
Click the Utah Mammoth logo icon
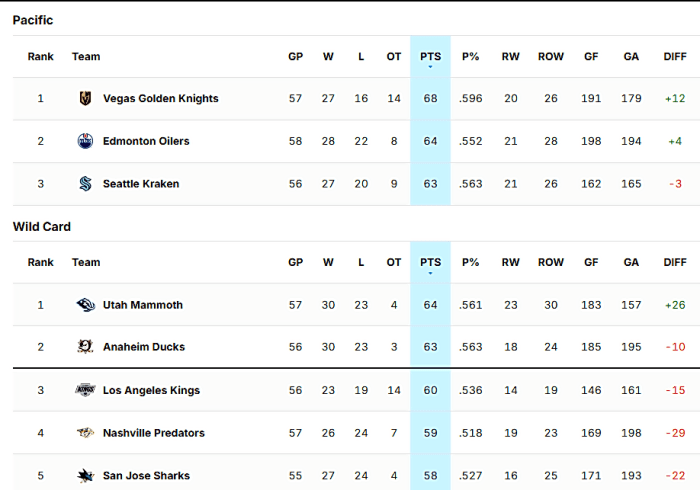point(85,305)
